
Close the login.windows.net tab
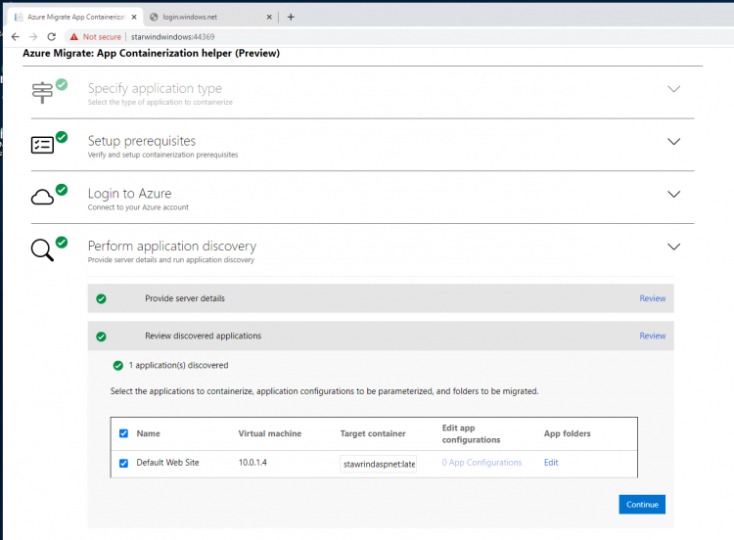point(269,17)
